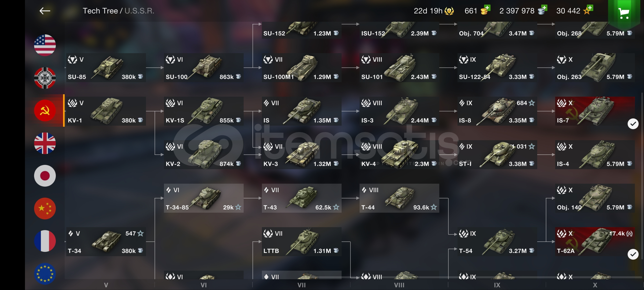Click the T-62A checkmark badge
Viewport: 644px width, 290px height.
(x=633, y=254)
